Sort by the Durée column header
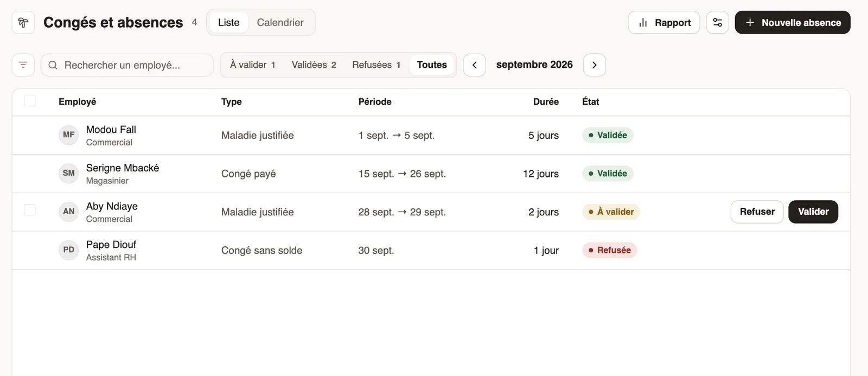 point(546,101)
